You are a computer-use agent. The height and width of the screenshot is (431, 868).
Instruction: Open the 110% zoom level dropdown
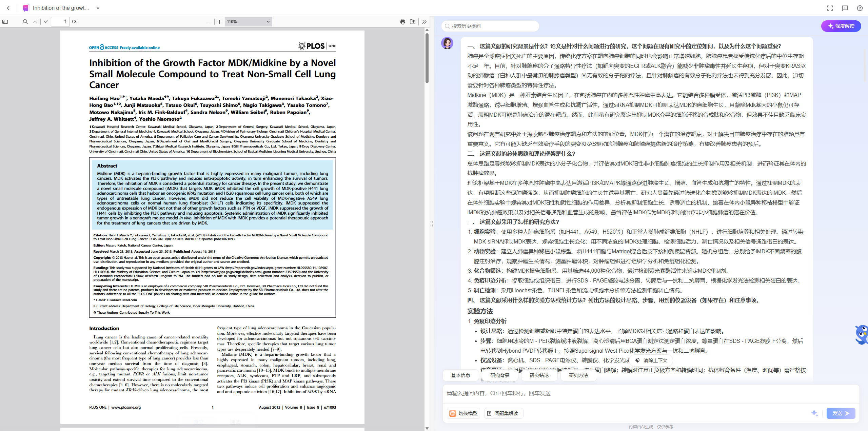248,22
